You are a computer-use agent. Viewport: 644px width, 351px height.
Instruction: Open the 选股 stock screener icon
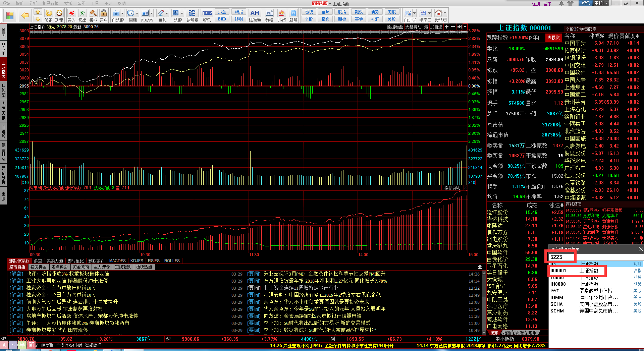(175, 13)
